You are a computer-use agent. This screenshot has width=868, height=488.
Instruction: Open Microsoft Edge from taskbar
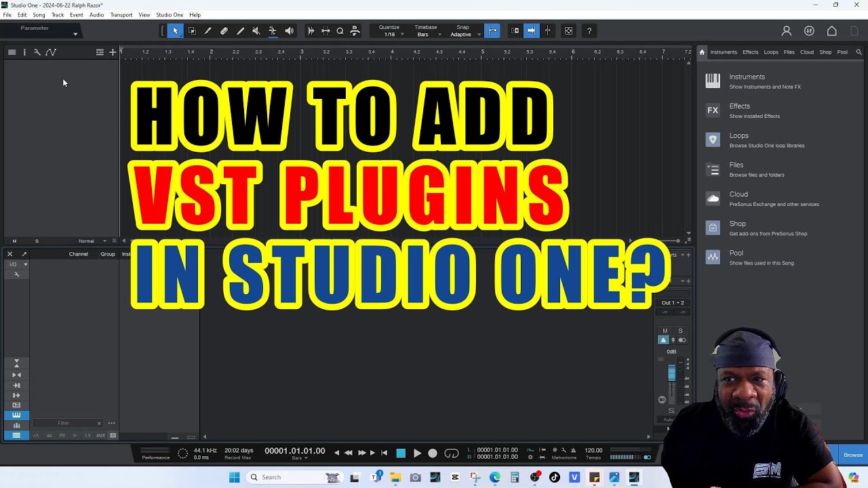(495, 477)
